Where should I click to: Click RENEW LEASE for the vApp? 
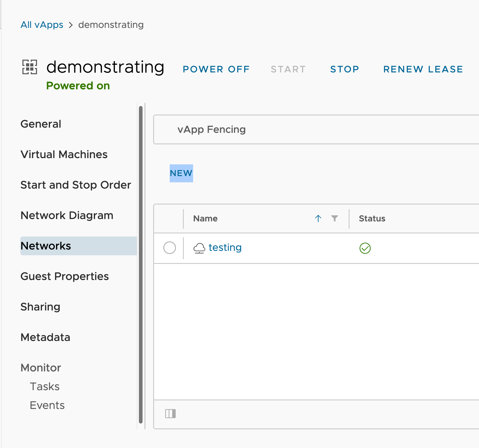(x=423, y=69)
